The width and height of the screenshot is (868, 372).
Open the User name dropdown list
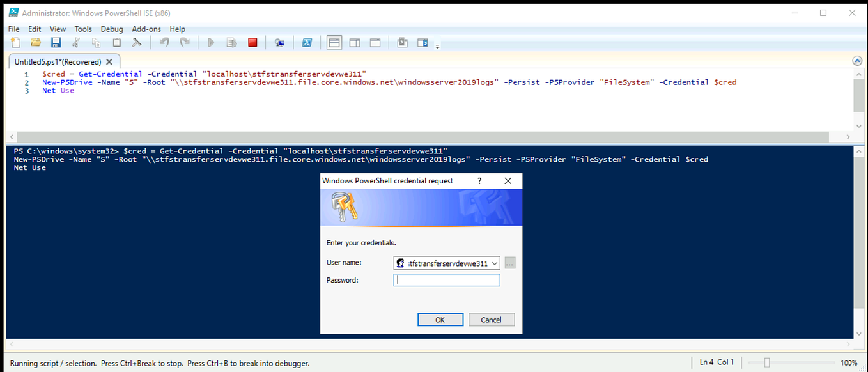click(495, 263)
